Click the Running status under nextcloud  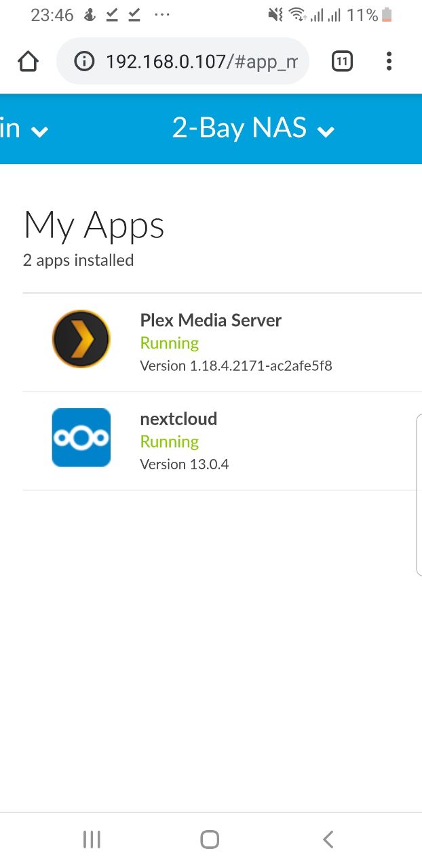click(x=170, y=441)
